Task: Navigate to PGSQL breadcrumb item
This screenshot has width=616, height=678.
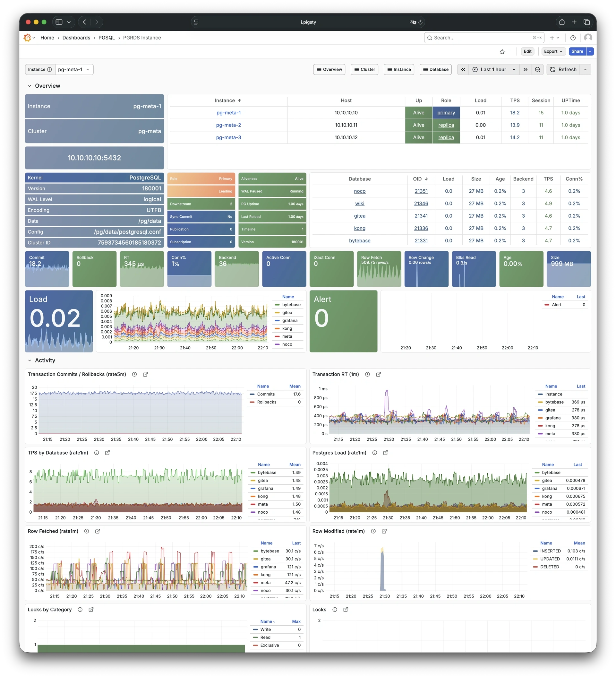Action: tap(107, 38)
